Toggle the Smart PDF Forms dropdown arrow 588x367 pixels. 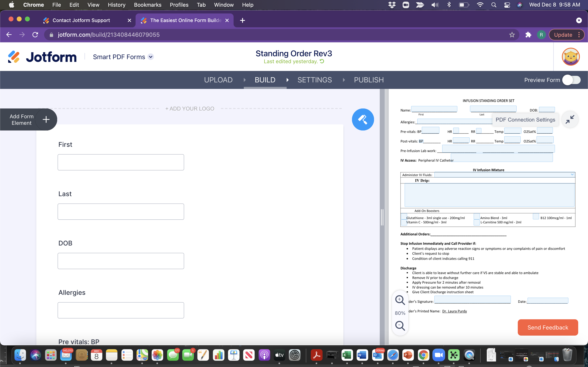(151, 57)
